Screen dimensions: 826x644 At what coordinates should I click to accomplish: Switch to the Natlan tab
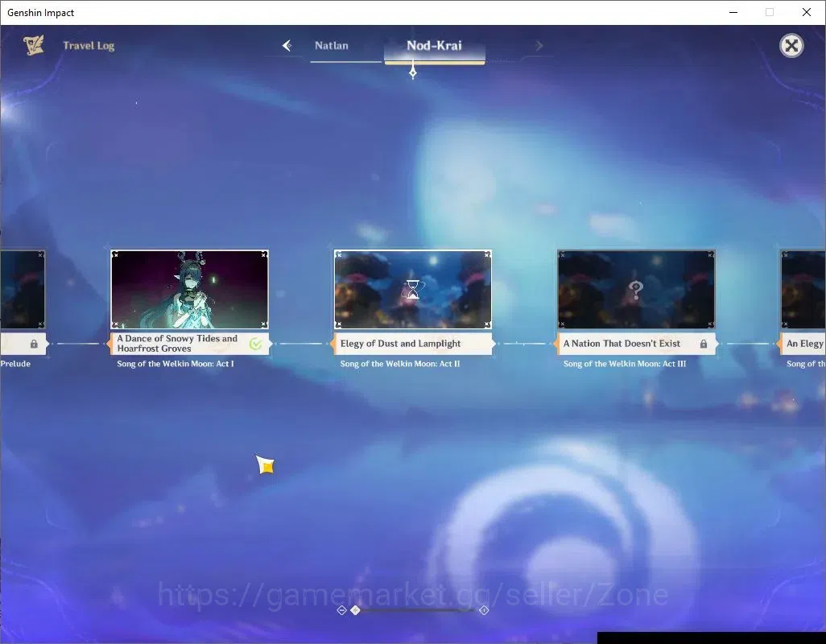coord(332,46)
